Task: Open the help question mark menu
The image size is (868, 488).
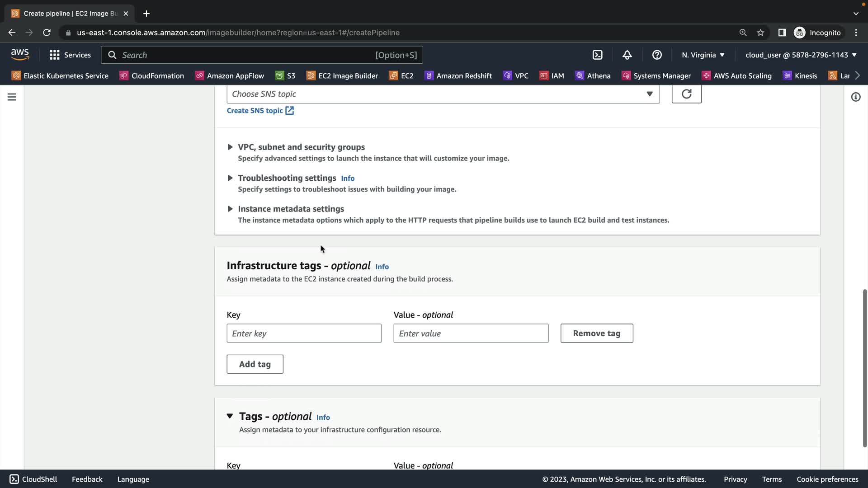Action: (657, 55)
